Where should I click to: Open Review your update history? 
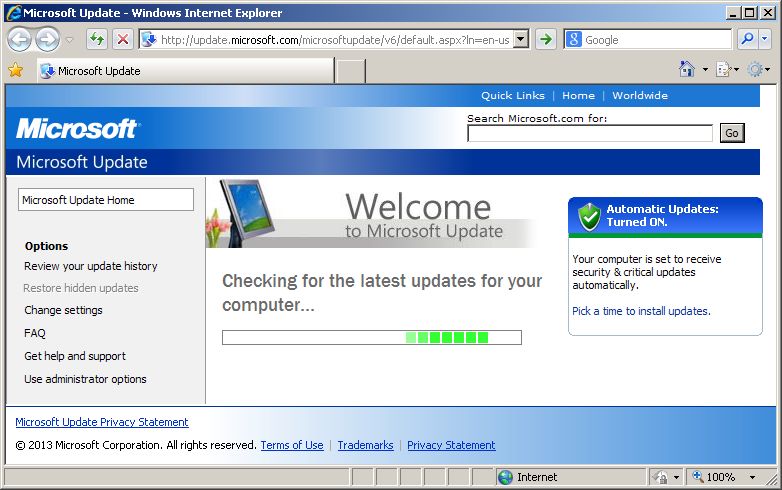[x=91, y=266]
